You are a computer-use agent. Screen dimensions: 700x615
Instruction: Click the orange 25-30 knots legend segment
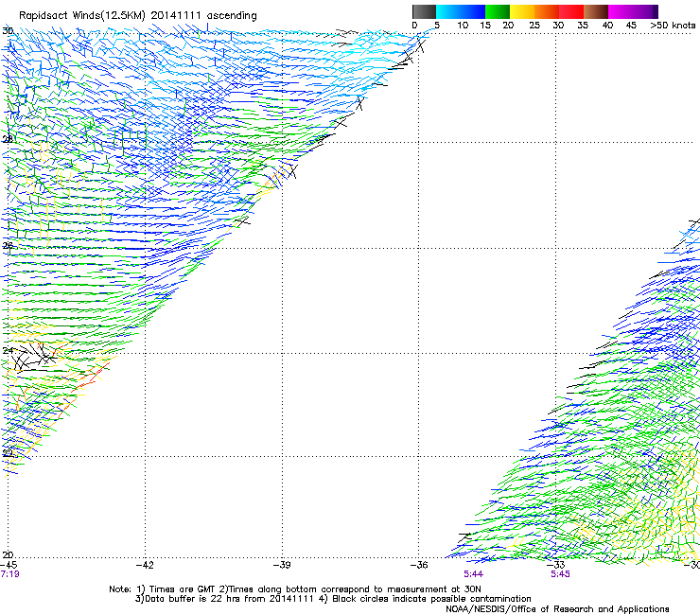click(x=547, y=11)
